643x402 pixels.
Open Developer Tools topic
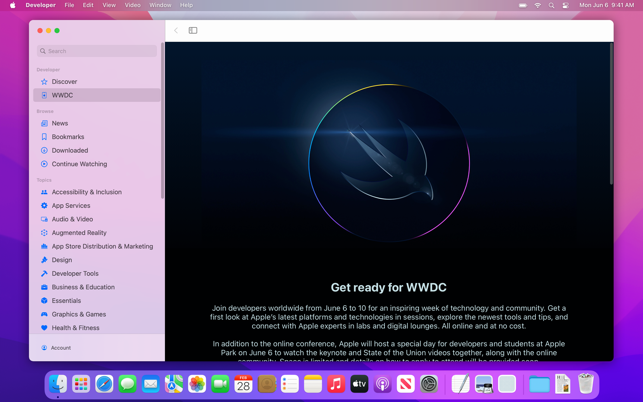point(75,273)
